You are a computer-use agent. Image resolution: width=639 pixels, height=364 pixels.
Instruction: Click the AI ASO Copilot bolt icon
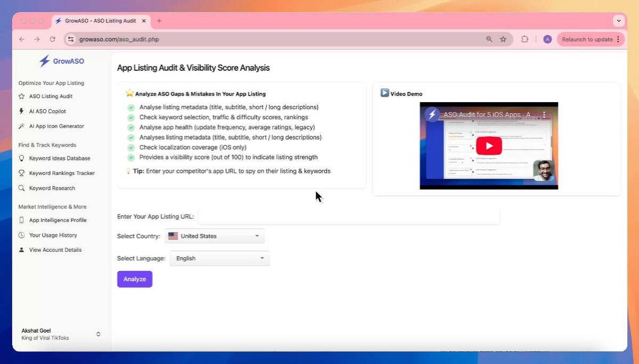point(21,111)
